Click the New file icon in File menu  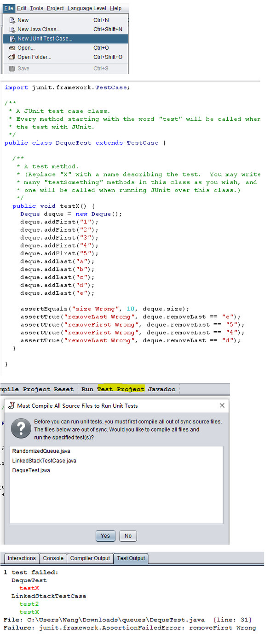[12, 20]
